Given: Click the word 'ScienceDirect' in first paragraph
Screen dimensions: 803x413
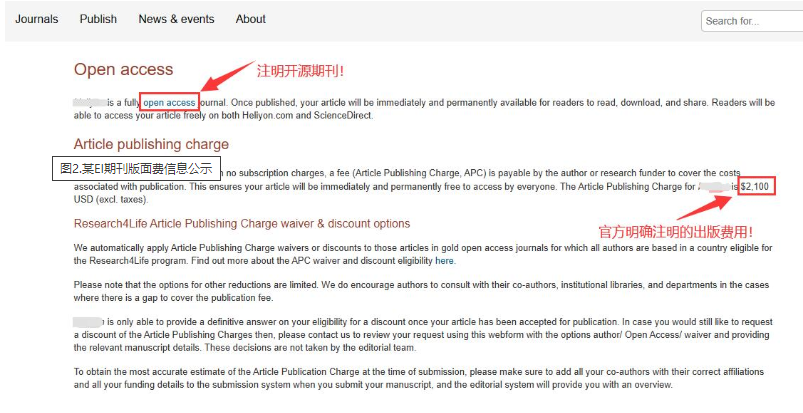Looking at the screenshot, I should [x=342, y=116].
